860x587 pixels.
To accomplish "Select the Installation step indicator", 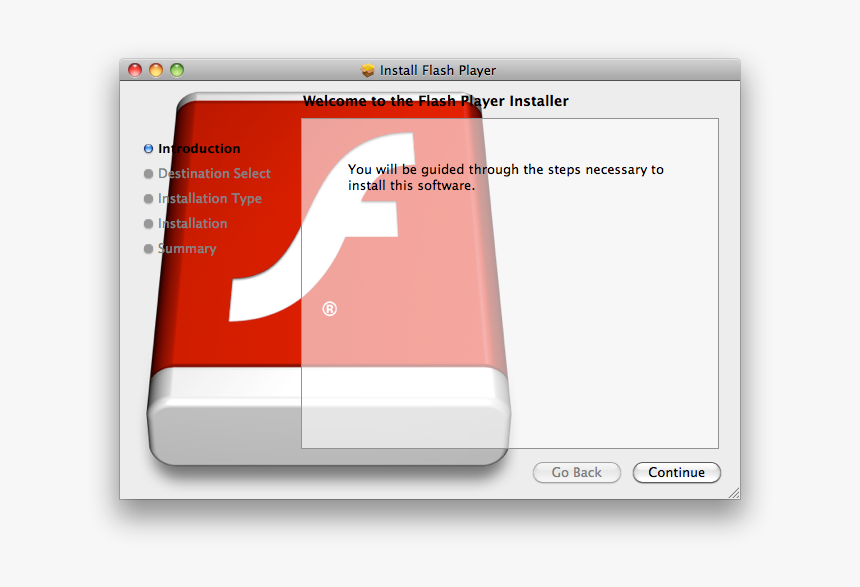I will click(192, 223).
